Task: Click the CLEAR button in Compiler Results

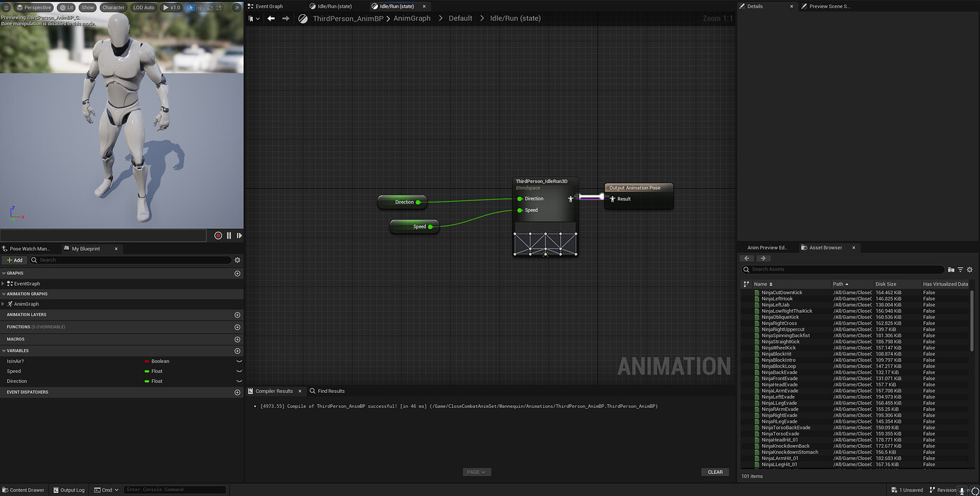Action: tap(715, 472)
